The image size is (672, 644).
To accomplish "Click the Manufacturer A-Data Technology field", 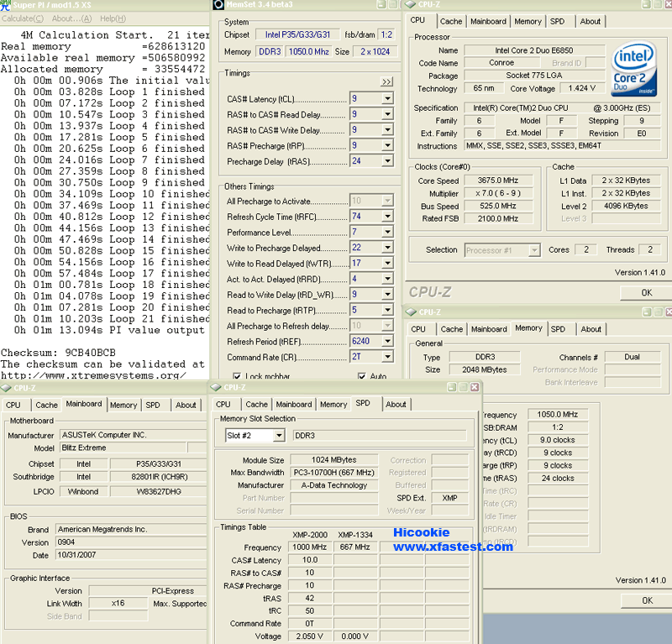I will pos(333,485).
